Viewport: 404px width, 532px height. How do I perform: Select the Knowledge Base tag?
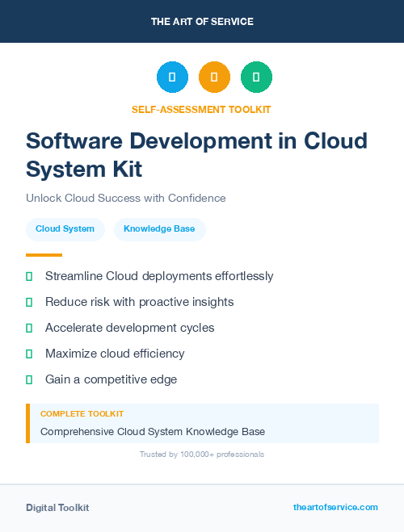pos(159,229)
